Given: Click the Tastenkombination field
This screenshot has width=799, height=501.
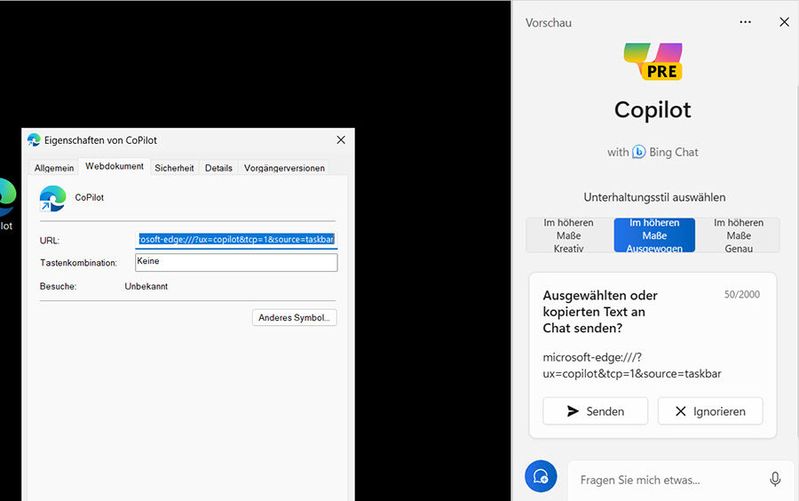Looking at the screenshot, I should tap(236, 262).
